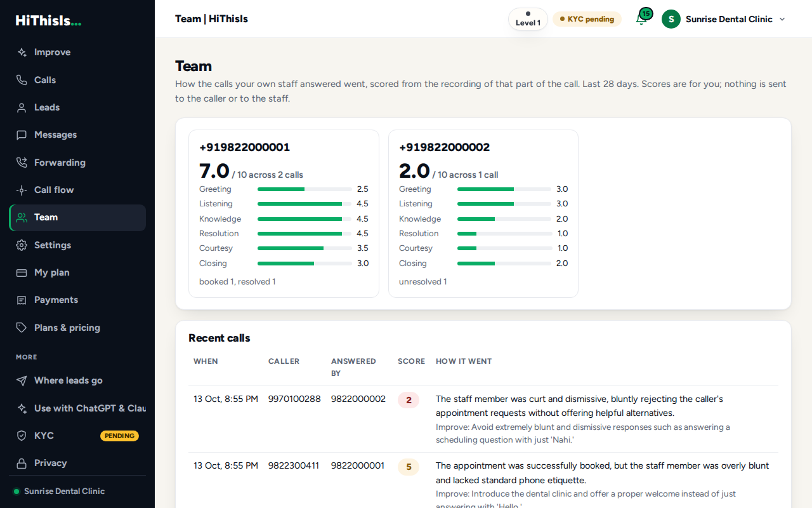Click the Settings gear icon
The image size is (812, 508).
(22, 245)
